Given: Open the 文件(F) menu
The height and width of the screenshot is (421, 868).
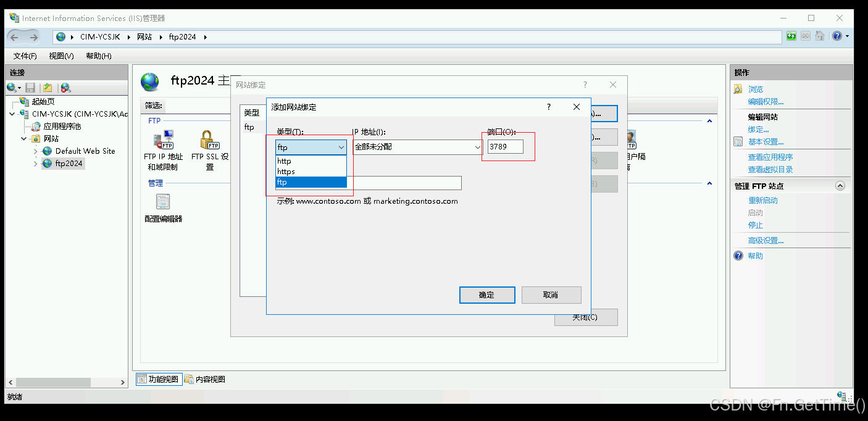Looking at the screenshot, I should 25,56.
